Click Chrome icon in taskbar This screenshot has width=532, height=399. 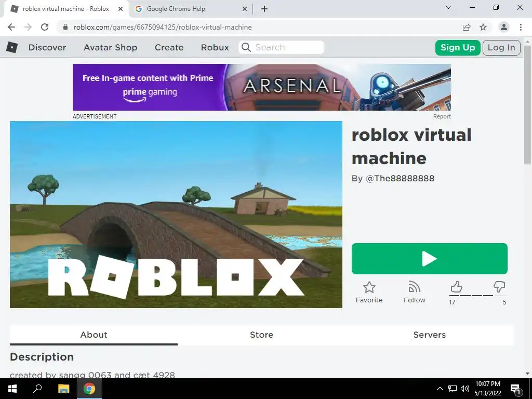89,389
